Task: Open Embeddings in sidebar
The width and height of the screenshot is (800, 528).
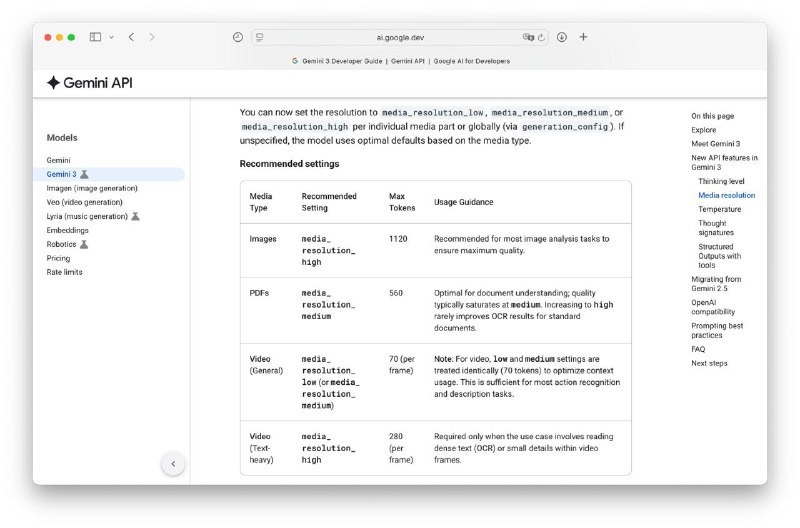Action: click(x=67, y=230)
